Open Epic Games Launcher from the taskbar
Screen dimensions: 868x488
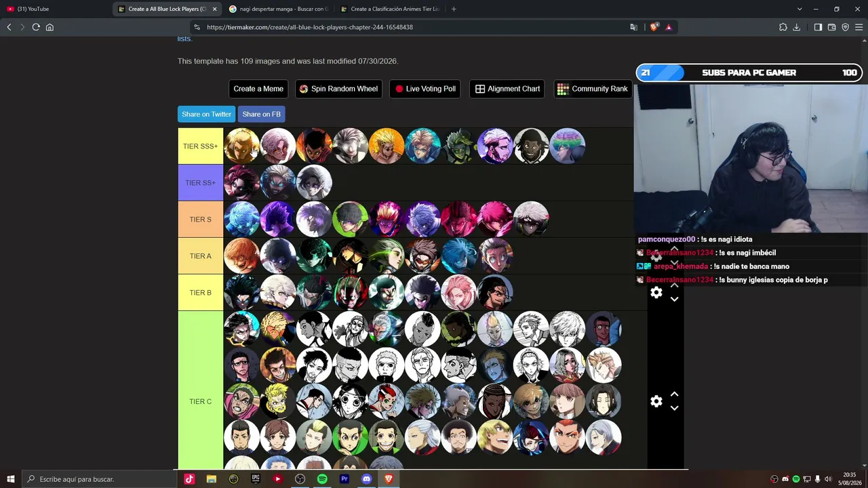pyautogui.click(x=256, y=479)
